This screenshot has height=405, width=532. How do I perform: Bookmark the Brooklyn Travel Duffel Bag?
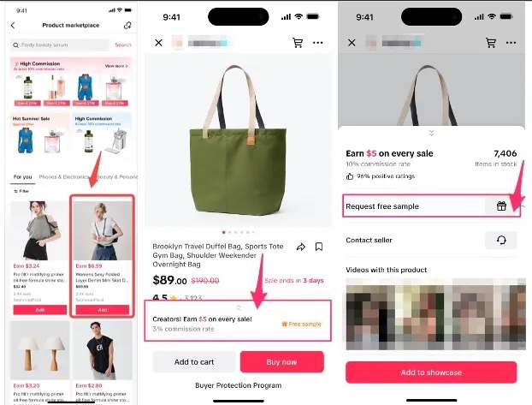[319, 247]
